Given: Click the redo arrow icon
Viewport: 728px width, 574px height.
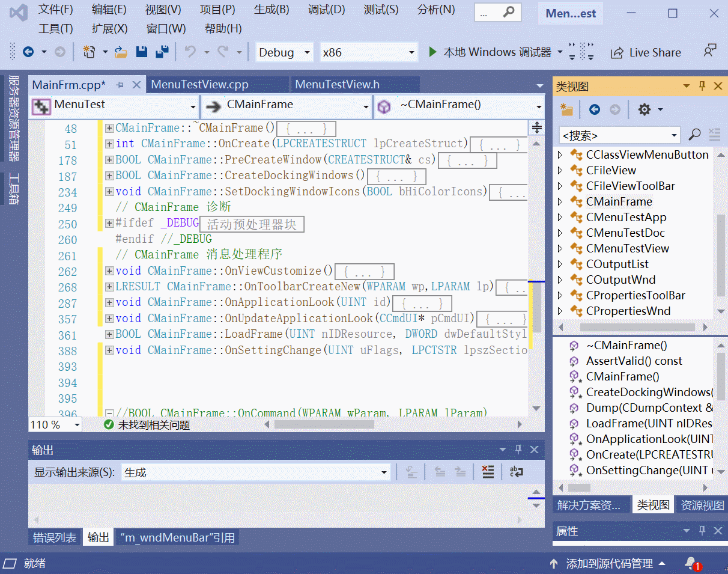Looking at the screenshot, I should click(x=222, y=52).
